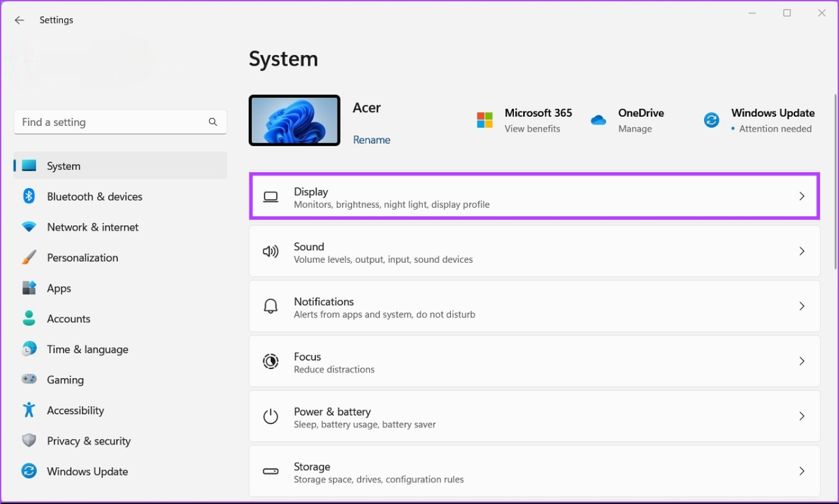This screenshot has width=839, height=504.
Task: Click the Sound speaker icon
Action: (271, 252)
